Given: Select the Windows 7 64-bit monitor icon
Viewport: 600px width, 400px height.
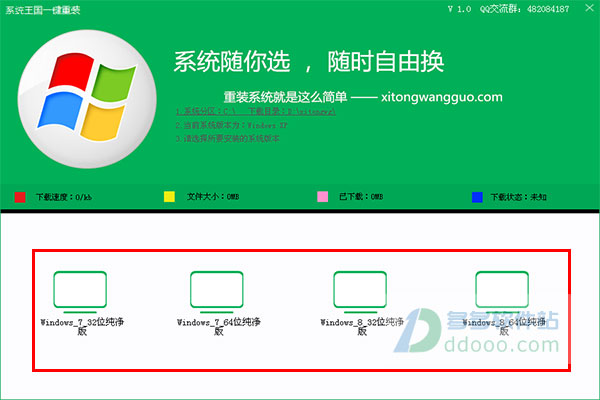Looking at the screenshot, I should pyautogui.click(x=218, y=289).
